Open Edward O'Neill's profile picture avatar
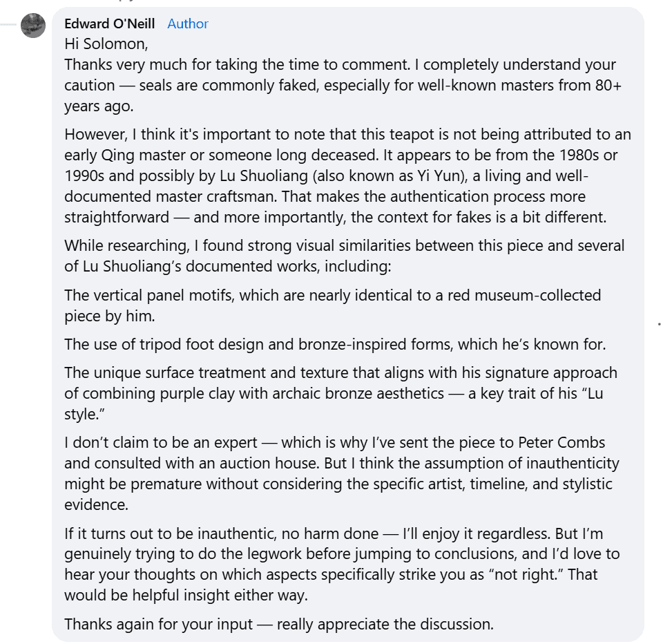Screen dimensions: 663x644 pos(33,26)
